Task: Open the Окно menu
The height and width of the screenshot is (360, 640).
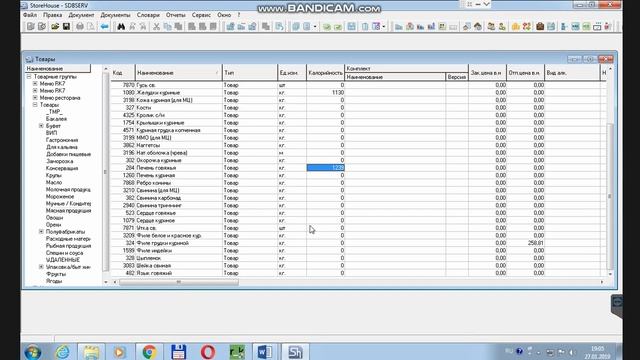Action: (224, 15)
